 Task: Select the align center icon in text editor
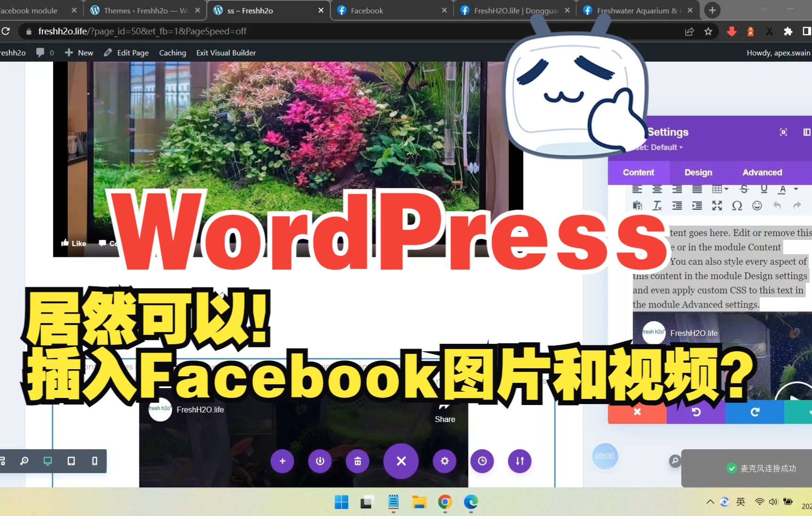[x=657, y=189]
